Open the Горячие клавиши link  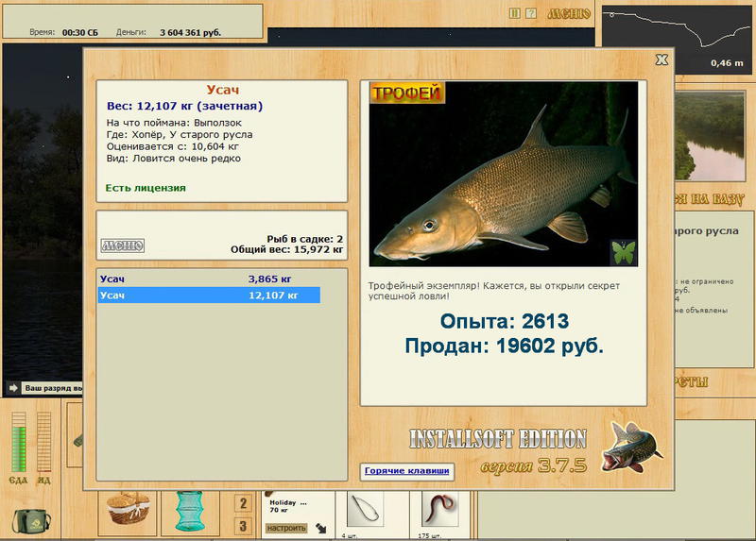coord(406,471)
